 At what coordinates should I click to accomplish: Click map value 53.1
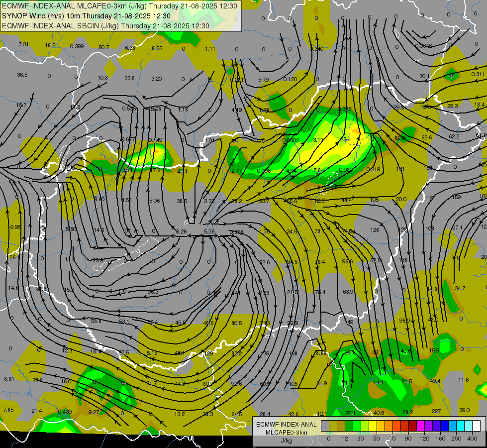(124, 322)
